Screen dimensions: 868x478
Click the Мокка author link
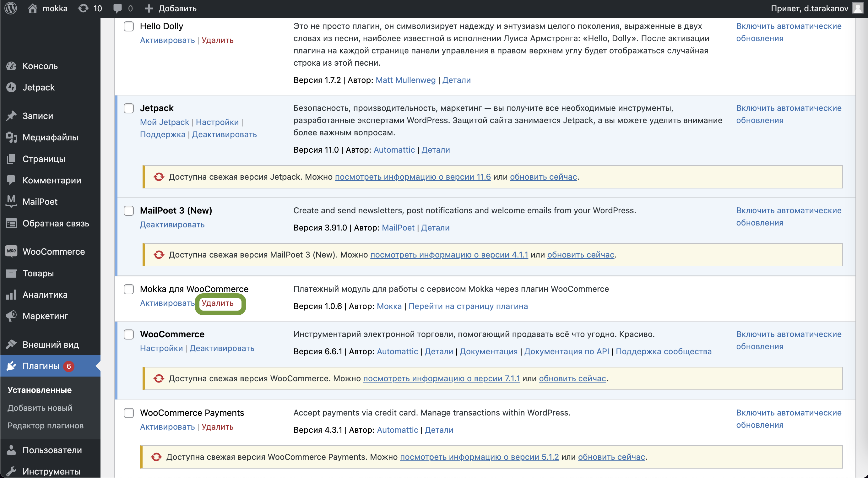point(389,306)
